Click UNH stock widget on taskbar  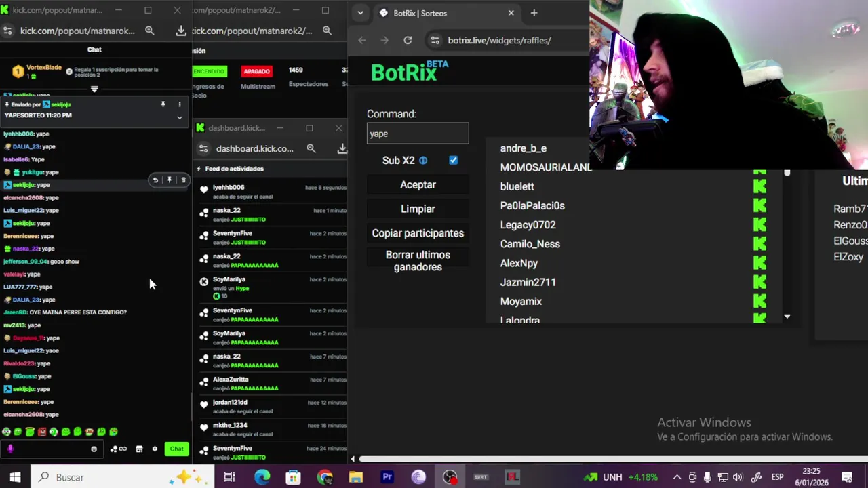pyautogui.click(x=621, y=477)
